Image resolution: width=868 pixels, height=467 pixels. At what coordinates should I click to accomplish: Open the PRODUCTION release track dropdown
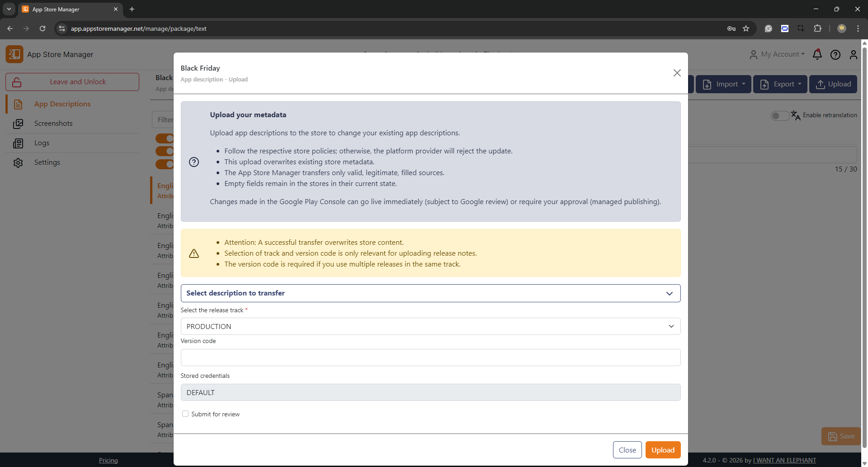(430, 326)
